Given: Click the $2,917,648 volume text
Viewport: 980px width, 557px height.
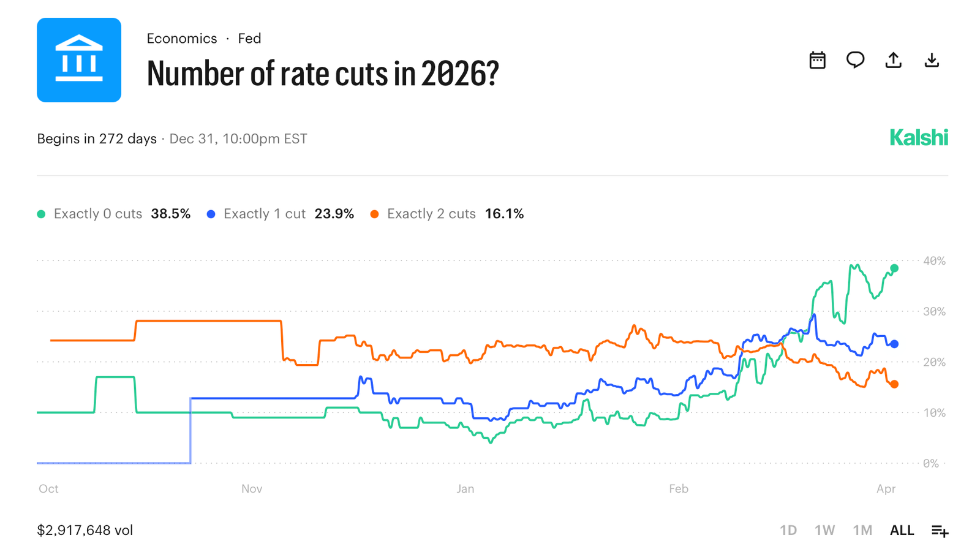Looking at the screenshot, I should (86, 529).
